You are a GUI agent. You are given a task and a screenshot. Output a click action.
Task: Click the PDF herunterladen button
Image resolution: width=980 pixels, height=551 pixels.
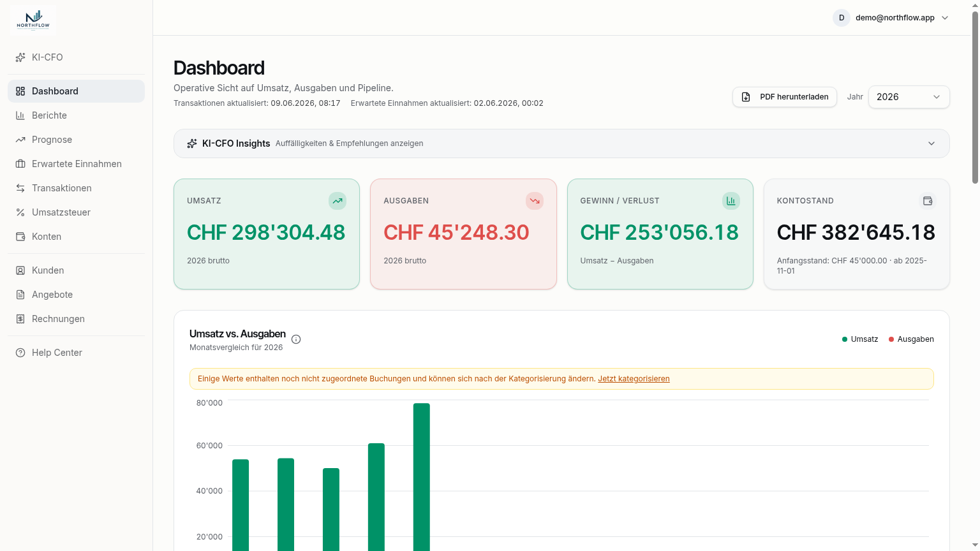pos(785,97)
